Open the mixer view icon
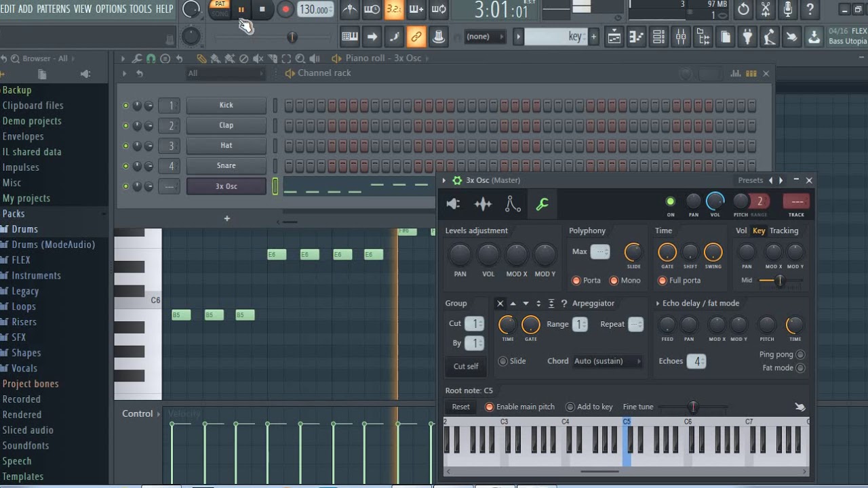The height and width of the screenshot is (488, 868). tap(680, 37)
